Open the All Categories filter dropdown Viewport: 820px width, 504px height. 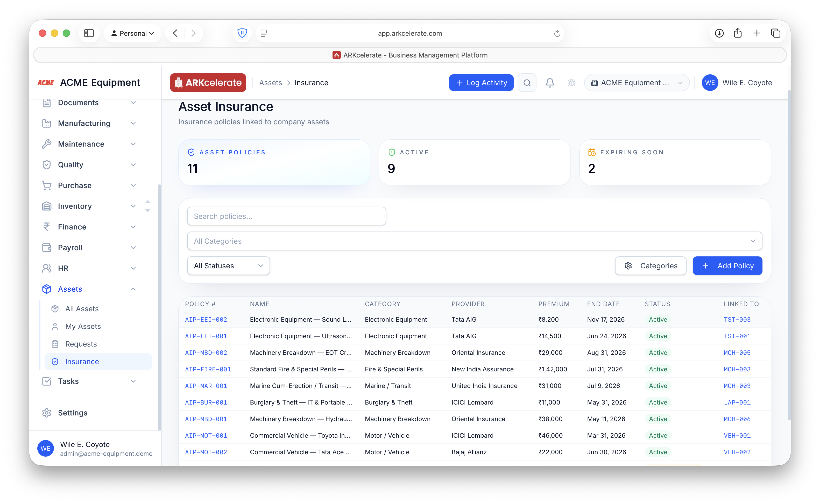point(474,241)
